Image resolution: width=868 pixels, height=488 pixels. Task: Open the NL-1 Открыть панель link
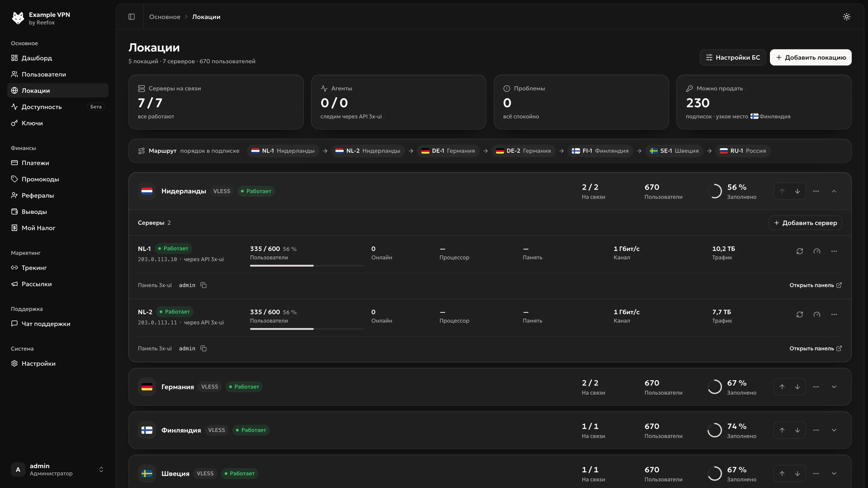pos(816,285)
